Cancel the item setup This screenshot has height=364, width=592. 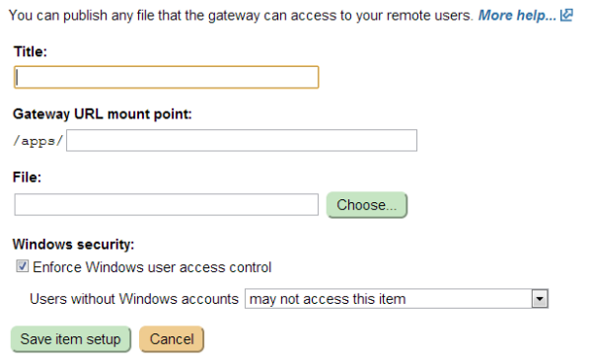click(172, 339)
